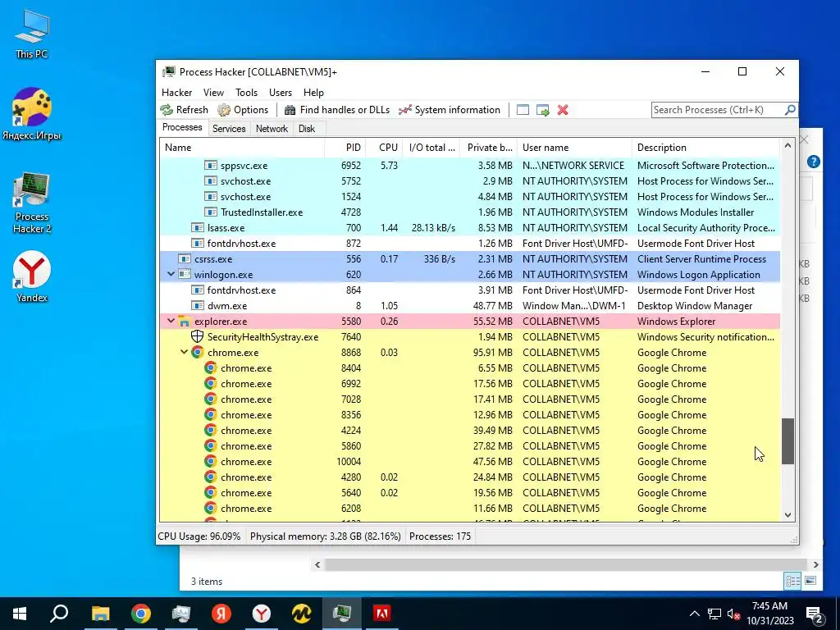Click the muted volume tray icon
840x630 pixels.
(x=733, y=614)
